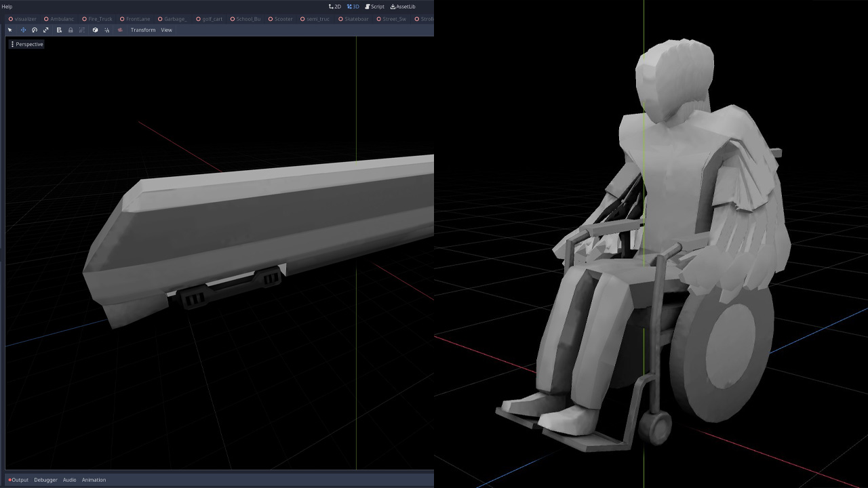Open the AssetLib workspace
Screen dimensions: 868x488
(403, 7)
